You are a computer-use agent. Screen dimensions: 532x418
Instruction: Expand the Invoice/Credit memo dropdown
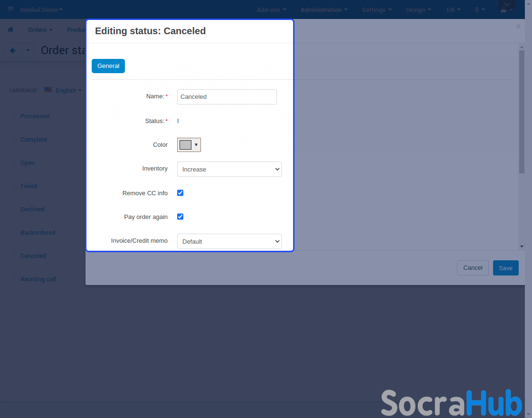click(229, 241)
